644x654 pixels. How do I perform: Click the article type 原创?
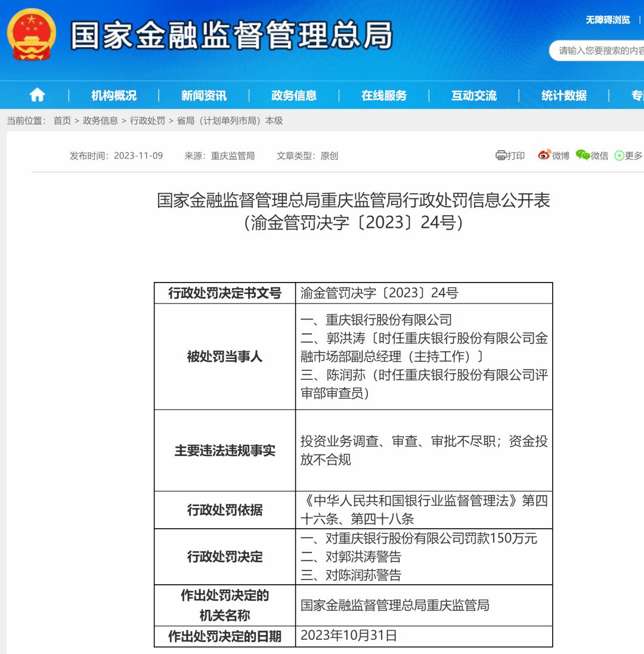(329, 156)
